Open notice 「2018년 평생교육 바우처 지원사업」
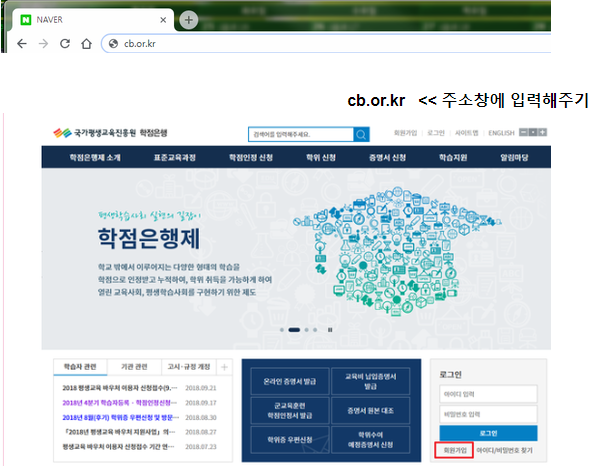This screenshot has height=466, width=610. 119,432
